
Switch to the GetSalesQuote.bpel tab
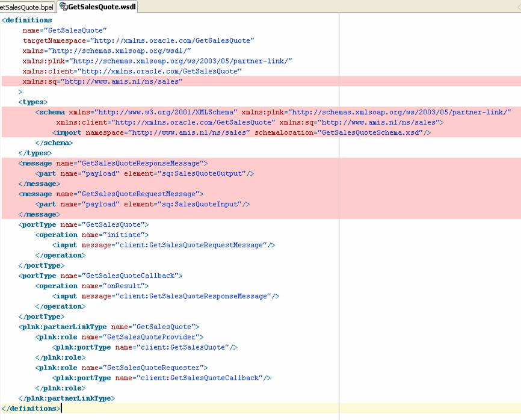(x=26, y=7)
